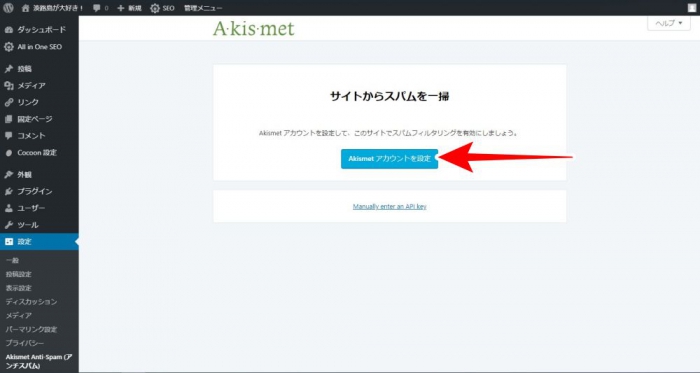Click the コメント menu label
700x373 pixels.
pos(31,136)
